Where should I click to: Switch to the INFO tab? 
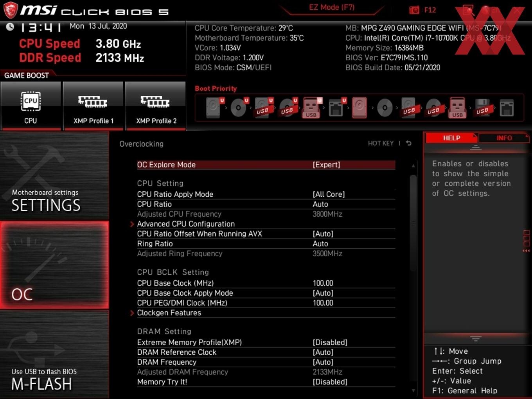point(504,138)
